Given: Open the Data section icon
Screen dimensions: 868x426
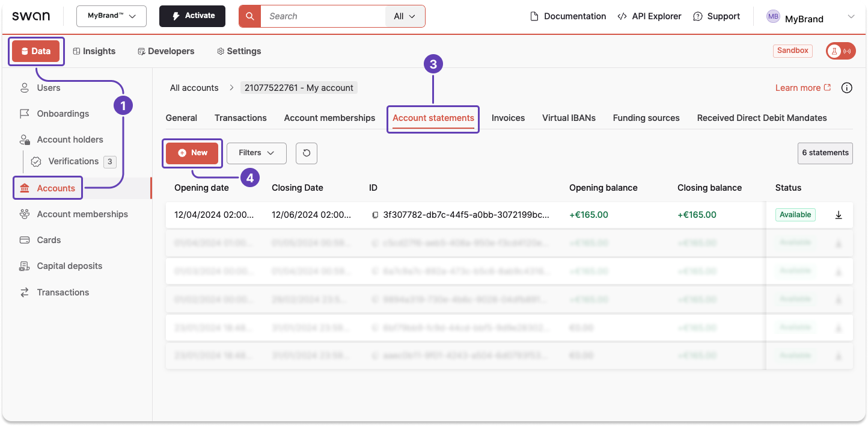Looking at the screenshot, I should (x=24, y=51).
